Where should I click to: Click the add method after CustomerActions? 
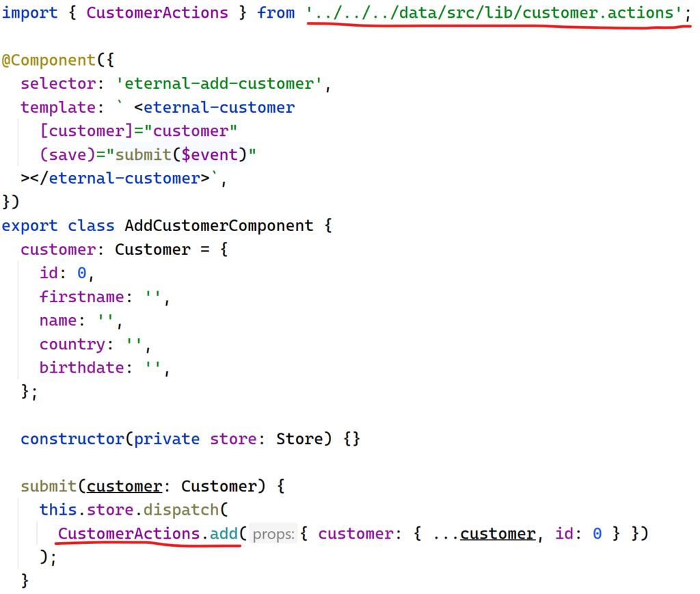point(224,533)
